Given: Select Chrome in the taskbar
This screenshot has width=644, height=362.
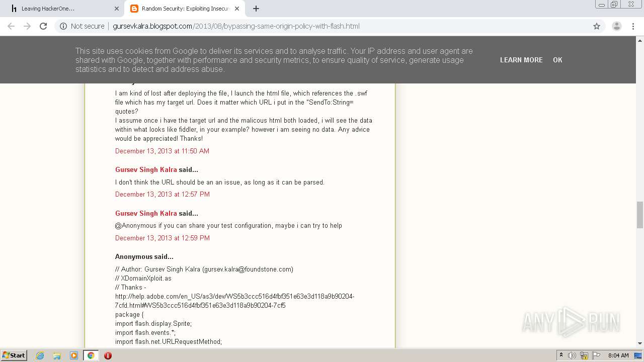Looking at the screenshot, I should (x=91, y=355).
